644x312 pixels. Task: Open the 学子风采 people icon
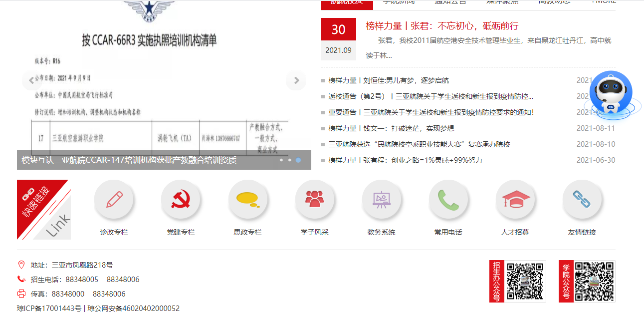314,200
